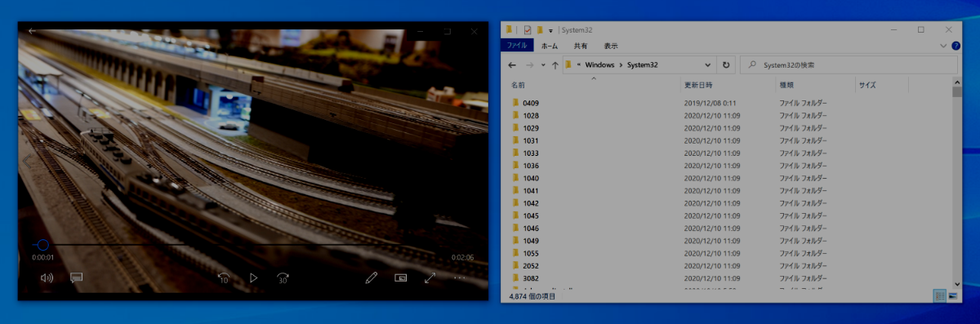The width and height of the screenshot is (980, 324).
Task: Go back with the player's arrow
Action: (32, 30)
